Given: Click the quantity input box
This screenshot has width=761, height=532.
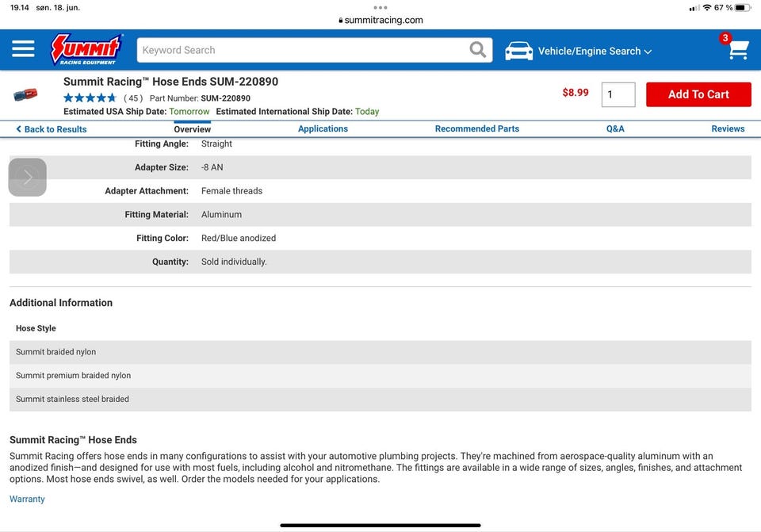Looking at the screenshot, I should 618,94.
